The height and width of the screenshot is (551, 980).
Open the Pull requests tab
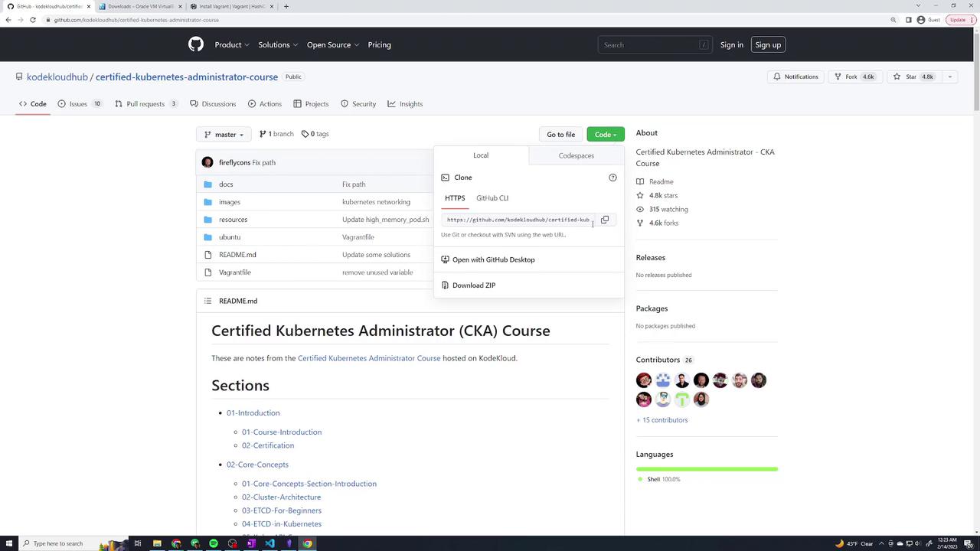tap(145, 104)
